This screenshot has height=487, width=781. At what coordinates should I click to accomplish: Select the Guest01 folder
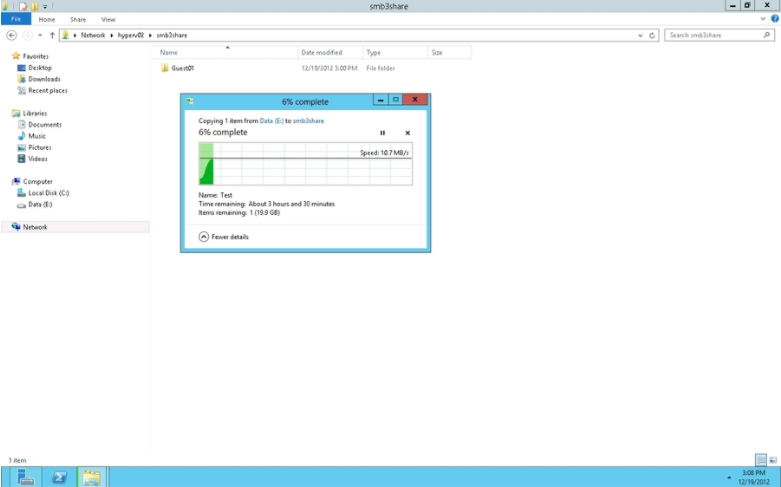tap(182, 68)
